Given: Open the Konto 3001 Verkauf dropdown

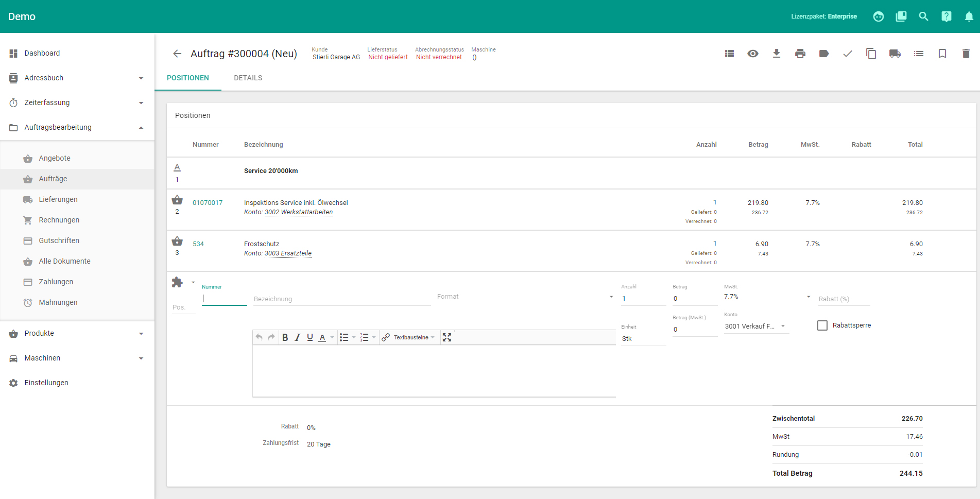Looking at the screenshot, I should click(755, 326).
